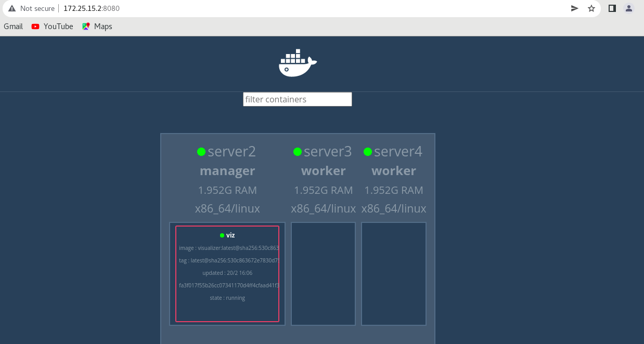Click server2 green status dot
644x344 pixels.
(201, 152)
